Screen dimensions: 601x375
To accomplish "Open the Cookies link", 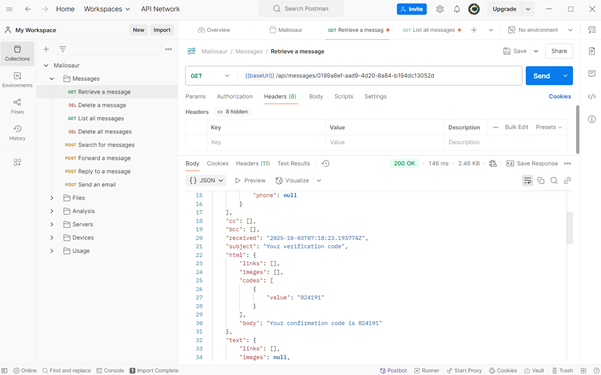I will click(x=560, y=97).
